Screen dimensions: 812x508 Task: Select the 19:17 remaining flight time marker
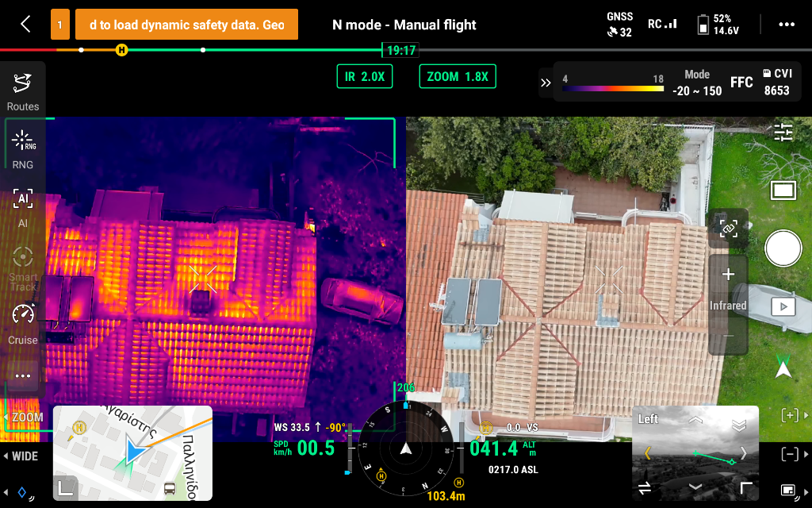click(x=400, y=50)
